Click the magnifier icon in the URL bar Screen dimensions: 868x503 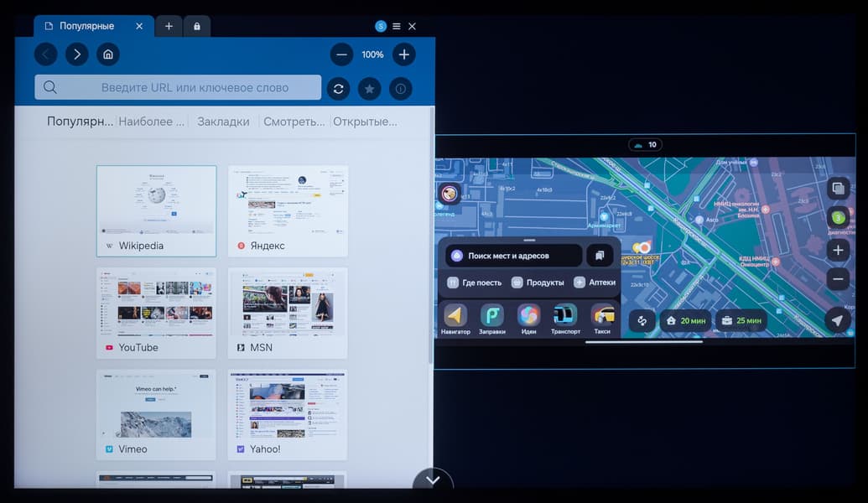click(x=49, y=87)
